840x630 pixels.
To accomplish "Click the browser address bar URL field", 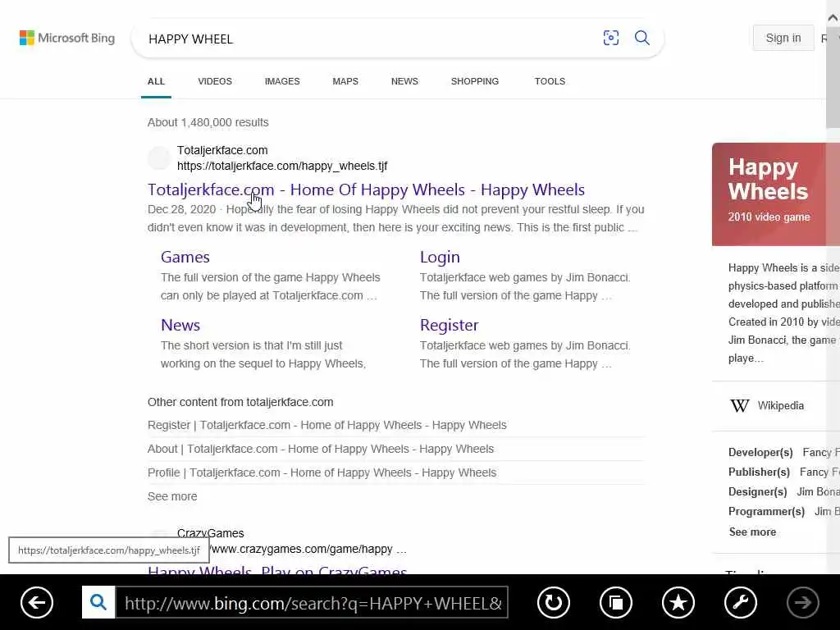I will point(313,603).
